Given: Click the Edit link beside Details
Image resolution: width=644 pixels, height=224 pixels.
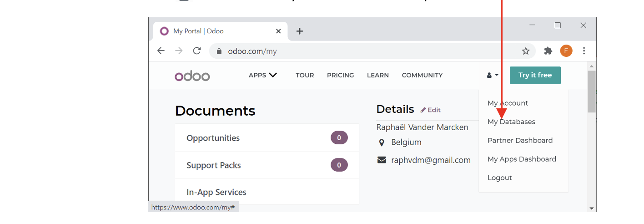Looking at the screenshot, I should 430,110.
